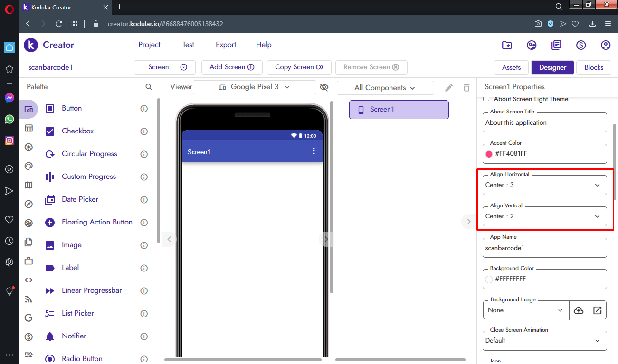Click the browser address bar URL
Viewport: 618px width, 364px height.
165,24
